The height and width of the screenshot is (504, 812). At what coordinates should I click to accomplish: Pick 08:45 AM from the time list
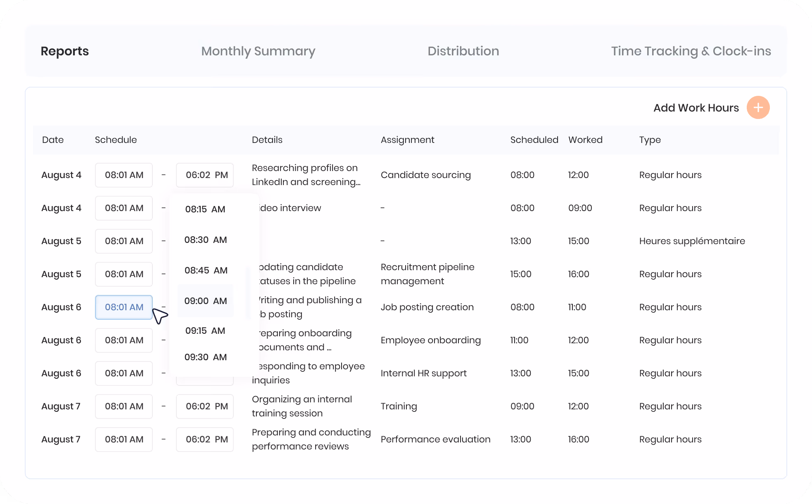[x=205, y=270]
